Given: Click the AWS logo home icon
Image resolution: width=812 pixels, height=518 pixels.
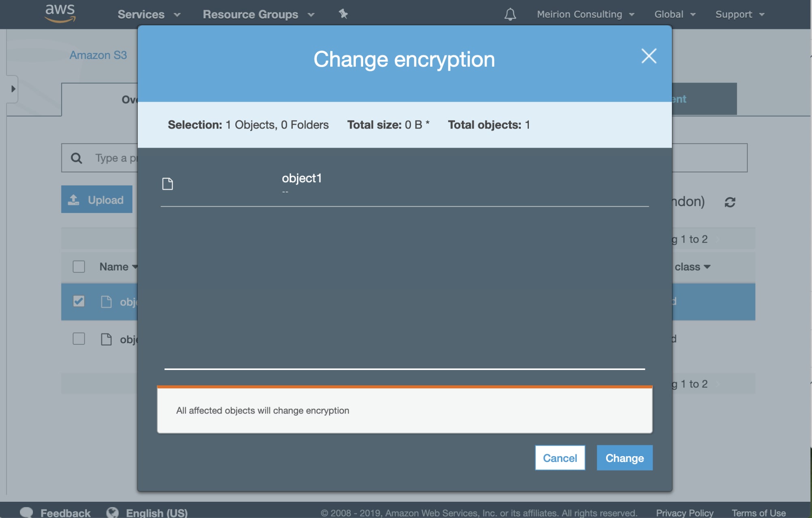Looking at the screenshot, I should [x=60, y=13].
